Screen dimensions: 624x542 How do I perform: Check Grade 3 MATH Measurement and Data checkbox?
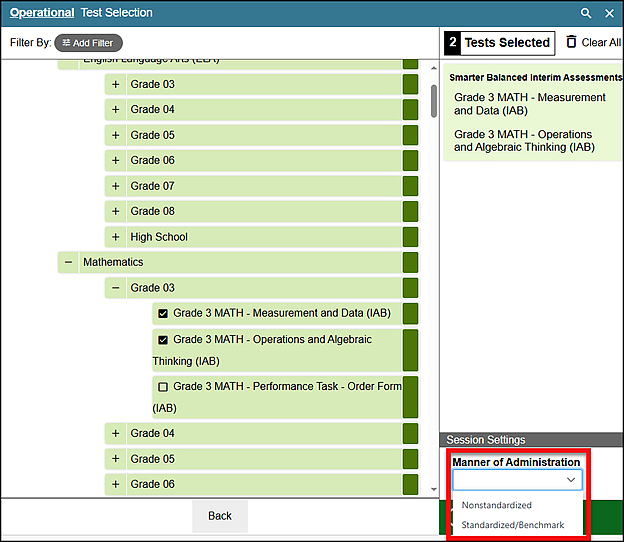click(x=163, y=314)
